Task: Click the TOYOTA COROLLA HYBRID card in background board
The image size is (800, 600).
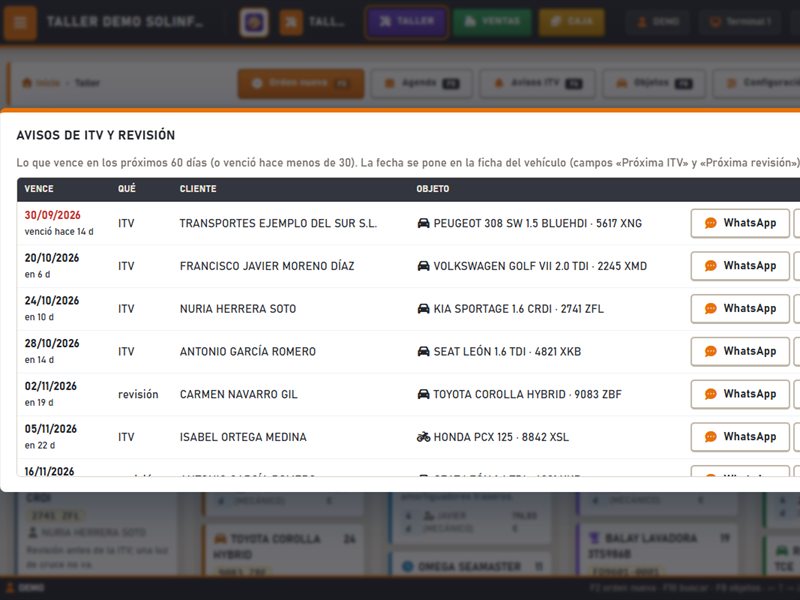Action: pyautogui.click(x=284, y=551)
